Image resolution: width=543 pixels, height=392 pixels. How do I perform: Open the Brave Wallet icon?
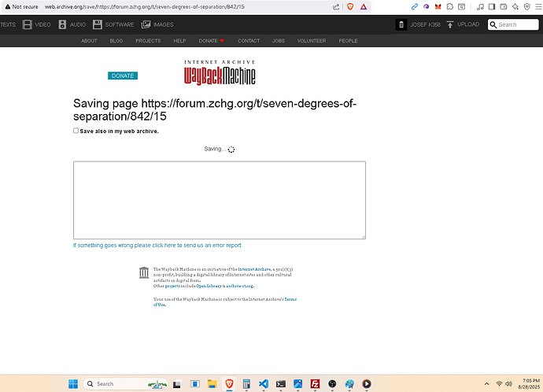(x=504, y=6)
